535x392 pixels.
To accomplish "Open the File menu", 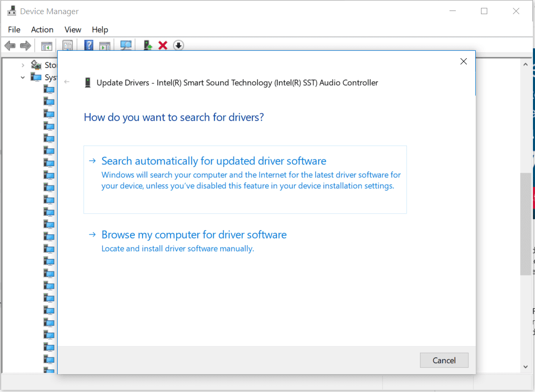I will pos(14,29).
